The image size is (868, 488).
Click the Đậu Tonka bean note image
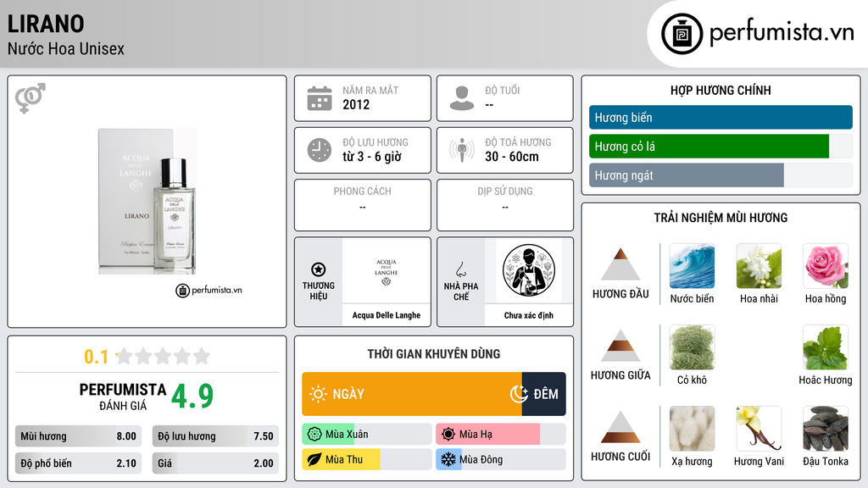tap(826, 429)
